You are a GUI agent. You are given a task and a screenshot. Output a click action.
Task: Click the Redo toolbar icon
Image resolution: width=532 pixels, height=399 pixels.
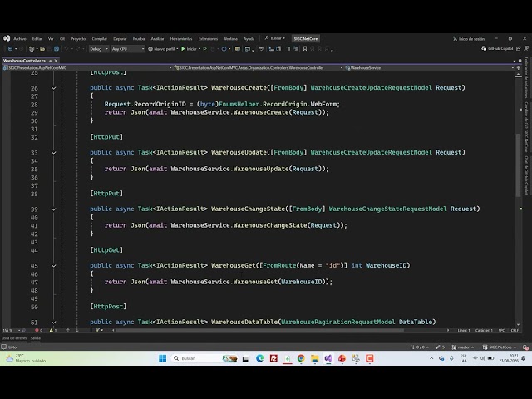(77, 49)
